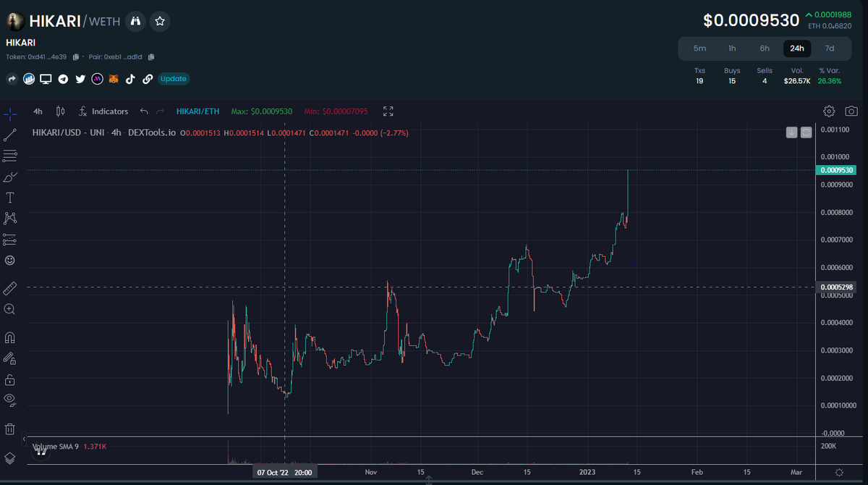Favorite HIKARI with the star toggle

tap(159, 22)
